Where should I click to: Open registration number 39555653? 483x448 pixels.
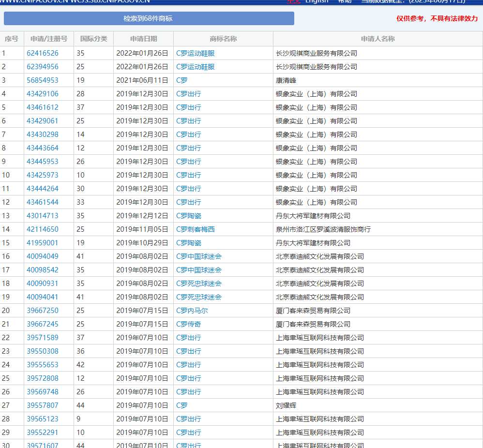tap(43, 365)
